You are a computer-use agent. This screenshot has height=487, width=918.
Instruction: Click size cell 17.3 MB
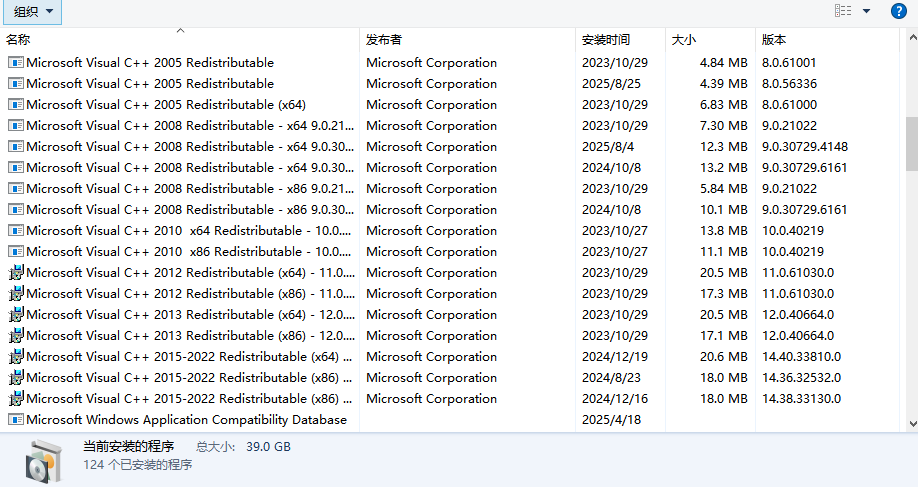[724, 294]
